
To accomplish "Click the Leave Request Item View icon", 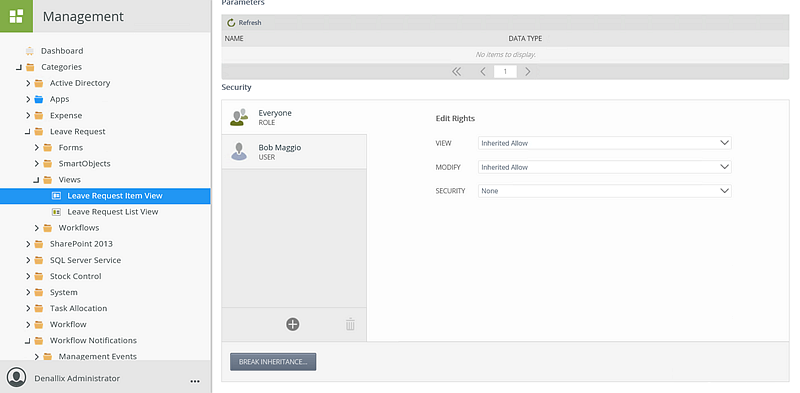I will (57, 195).
